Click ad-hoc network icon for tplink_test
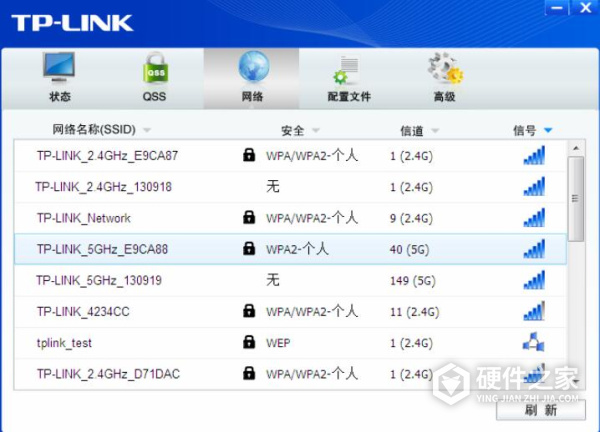The image size is (600, 432). [x=534, y=342]
